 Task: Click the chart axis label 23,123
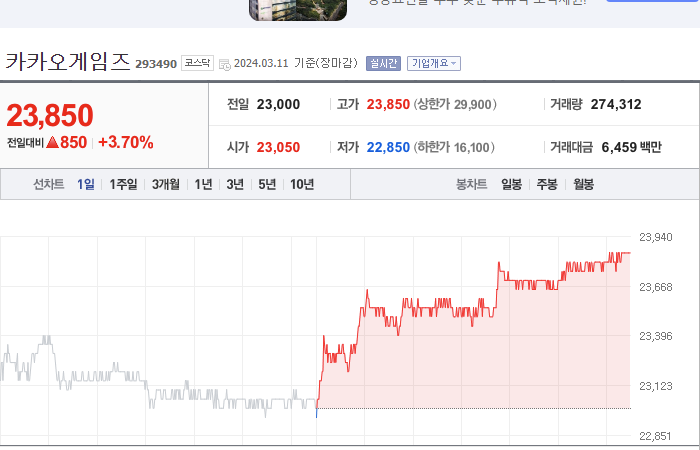(655, 386)
